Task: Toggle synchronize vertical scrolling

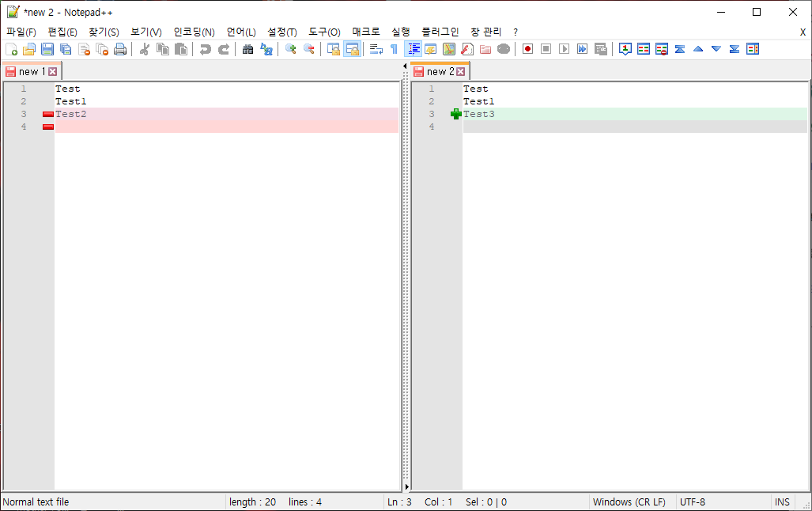Action: click(334, 49)
